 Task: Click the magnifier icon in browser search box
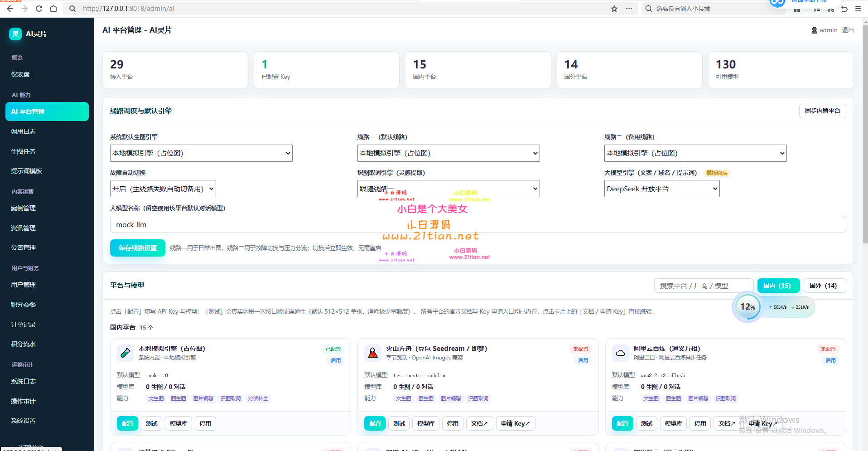[649, 9]
